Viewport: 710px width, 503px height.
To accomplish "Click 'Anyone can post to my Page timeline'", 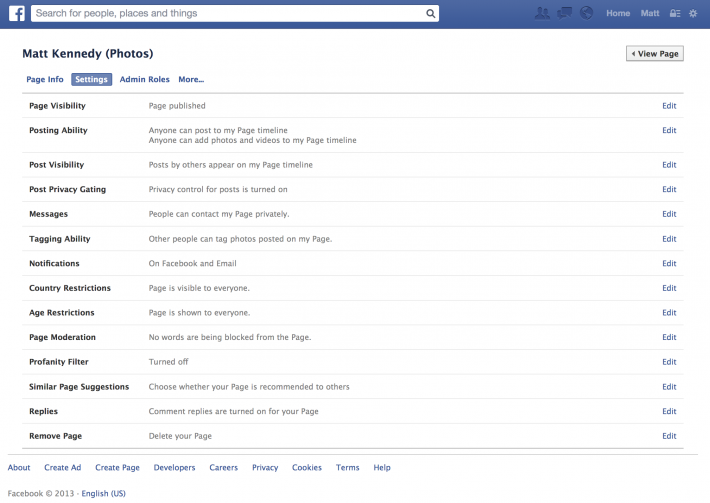I will [x=218, y=130].
